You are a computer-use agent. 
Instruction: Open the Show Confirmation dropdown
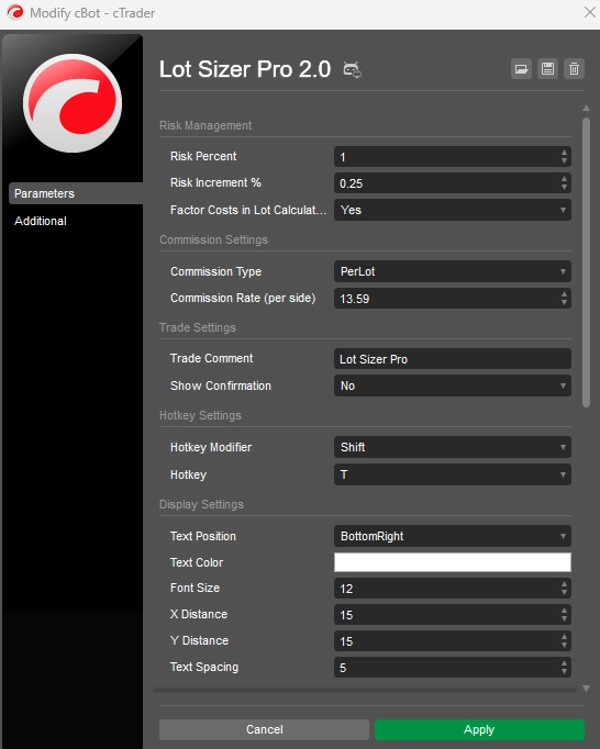tap(452, 386)
